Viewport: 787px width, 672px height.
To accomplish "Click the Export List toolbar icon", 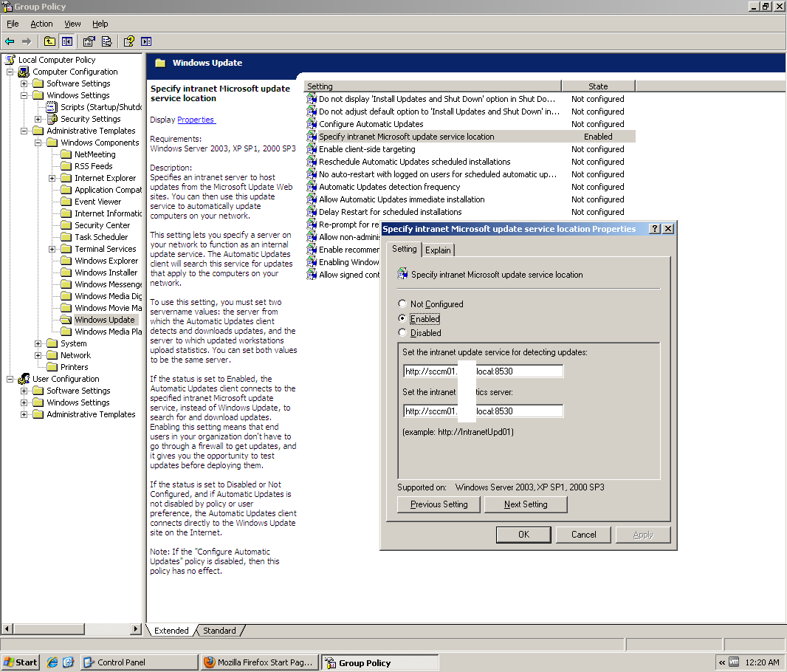I will (106, 41).
